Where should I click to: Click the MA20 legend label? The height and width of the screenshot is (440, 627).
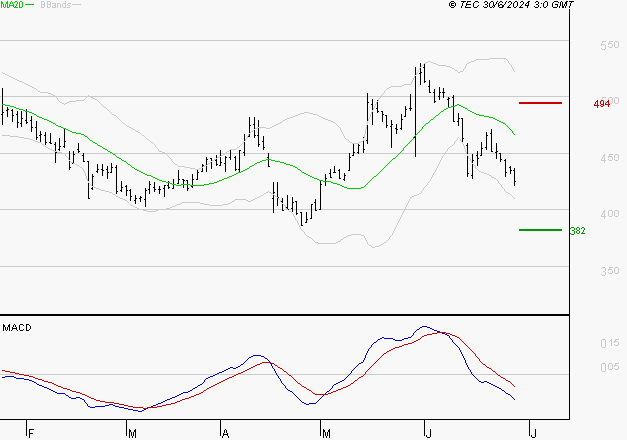click(12, 5)
